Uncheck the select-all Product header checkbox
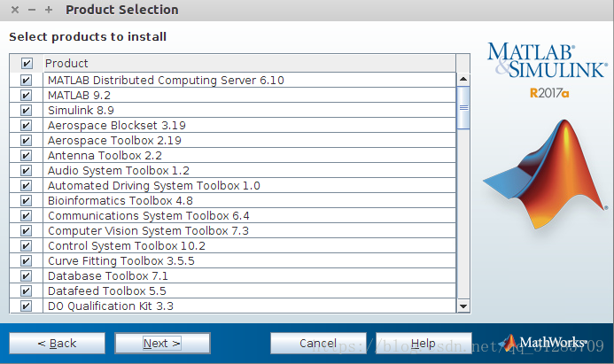This screenshot has height=364, width=614. (27, 63)
